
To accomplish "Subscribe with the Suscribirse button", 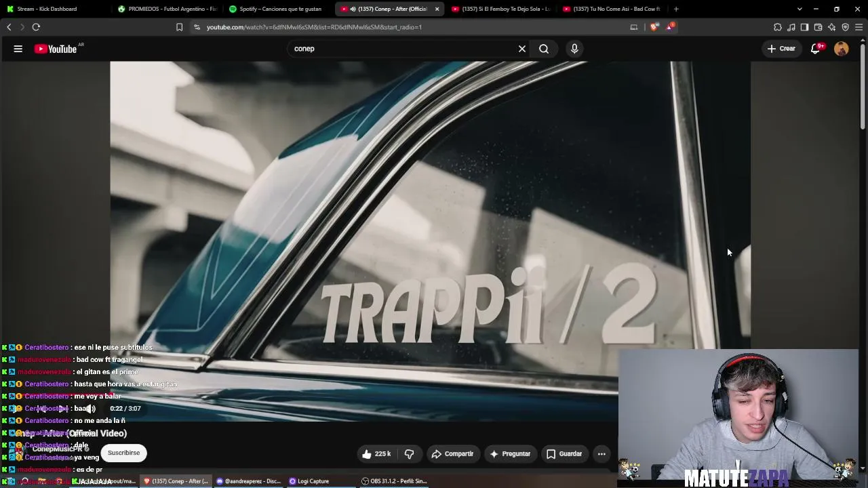I will pos(123,453).
